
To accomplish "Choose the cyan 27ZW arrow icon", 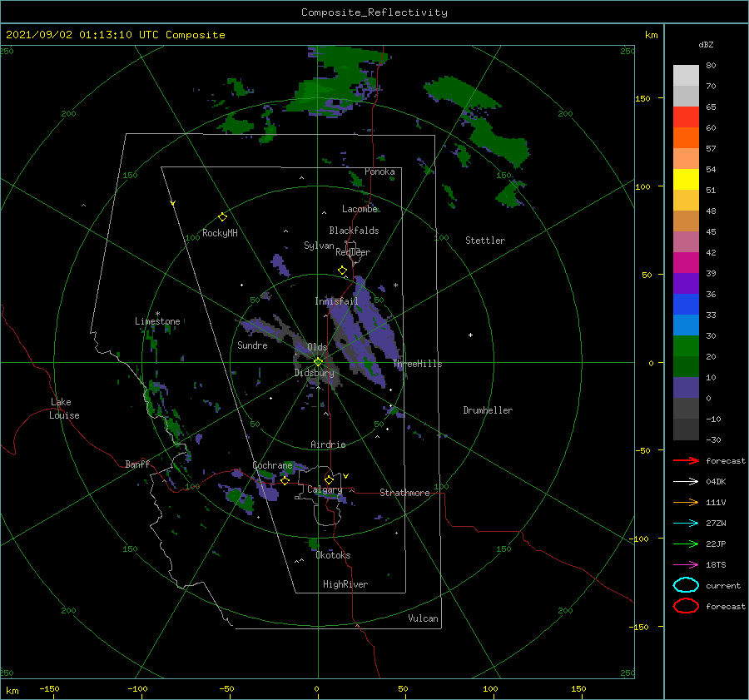I will coord(686,524).
